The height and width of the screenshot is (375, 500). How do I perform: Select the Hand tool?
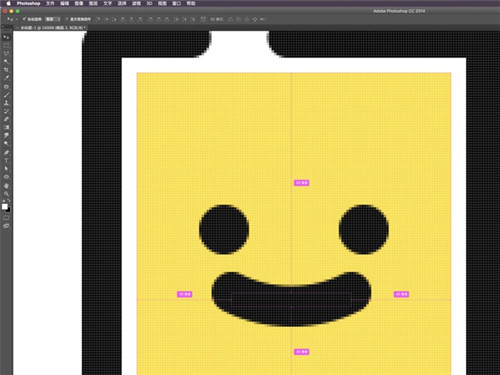click(x=6, y=185)
